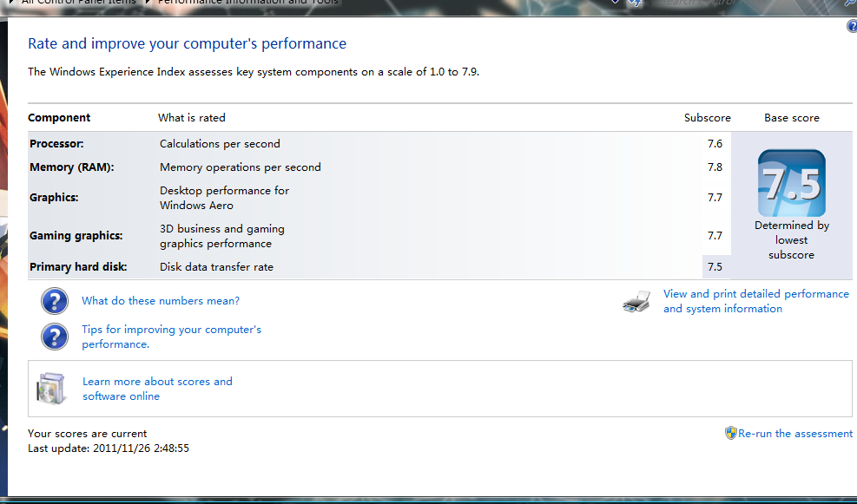Open the "What do these numbers mean?" link
The image size is (857, 504).
(x=161, y=301)
